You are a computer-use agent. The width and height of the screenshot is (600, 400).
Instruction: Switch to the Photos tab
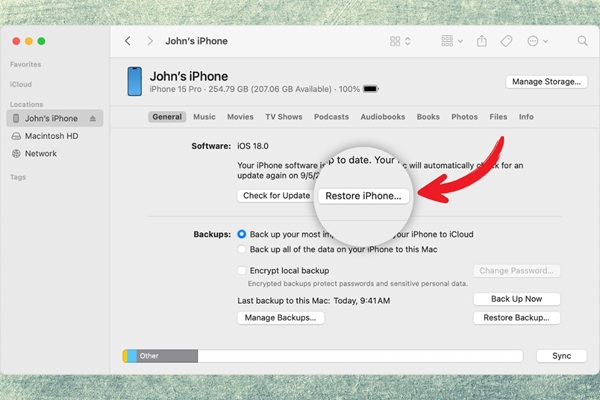tap(464, 117)
